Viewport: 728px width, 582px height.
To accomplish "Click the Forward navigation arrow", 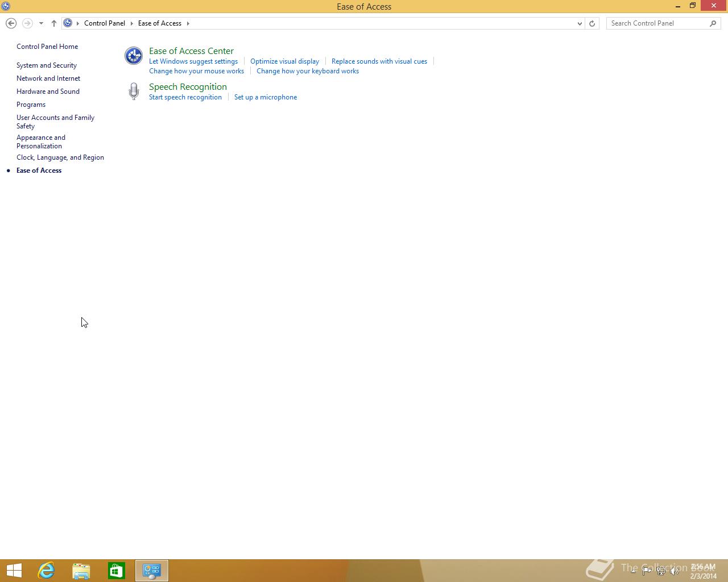I will [27, 23].
